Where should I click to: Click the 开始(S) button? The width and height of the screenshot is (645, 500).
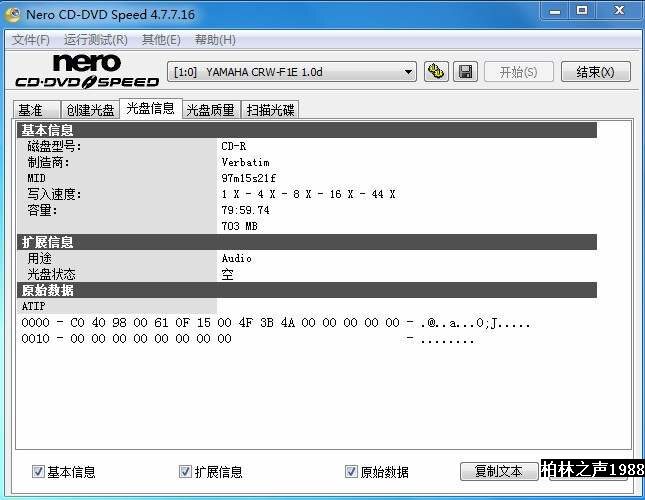519,72
